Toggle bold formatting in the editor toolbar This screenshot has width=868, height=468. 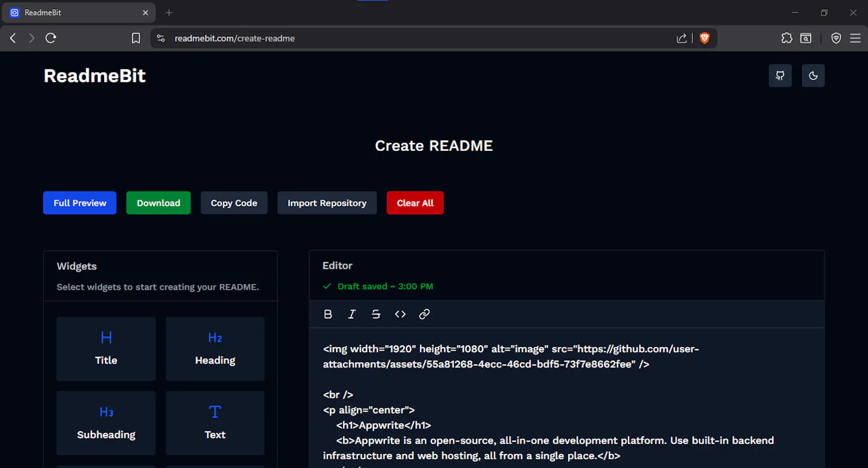[328, 314]
